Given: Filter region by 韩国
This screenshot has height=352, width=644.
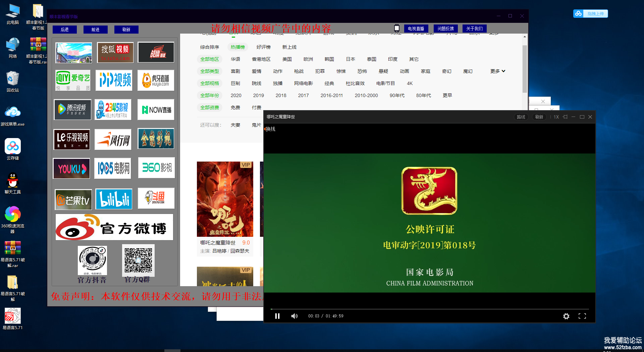Looking at the screenshot, I should 329,59.
